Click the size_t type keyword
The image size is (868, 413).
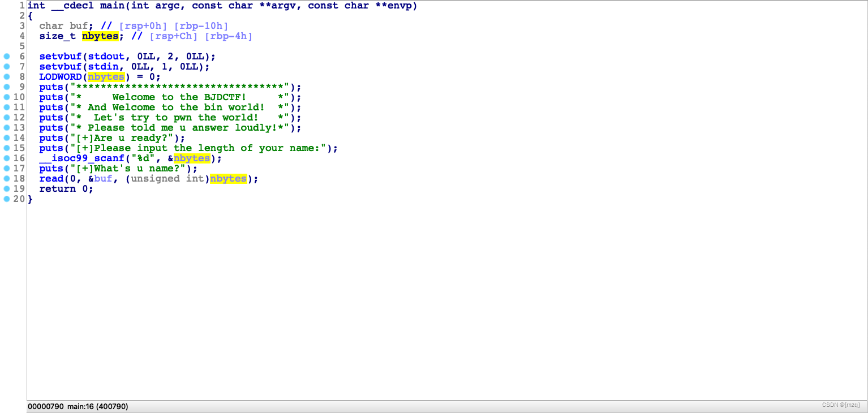58,36
